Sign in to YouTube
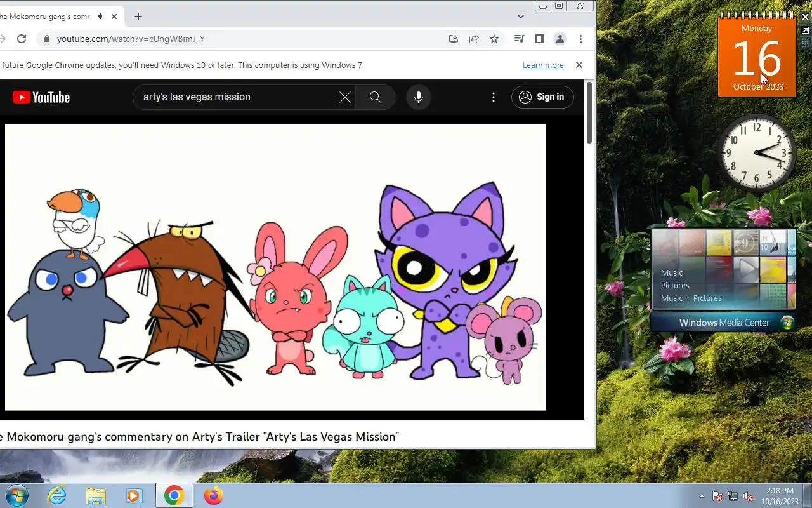The width and height of the screenshot is (812, 508). pyautogui.click(x=542, y=97)
